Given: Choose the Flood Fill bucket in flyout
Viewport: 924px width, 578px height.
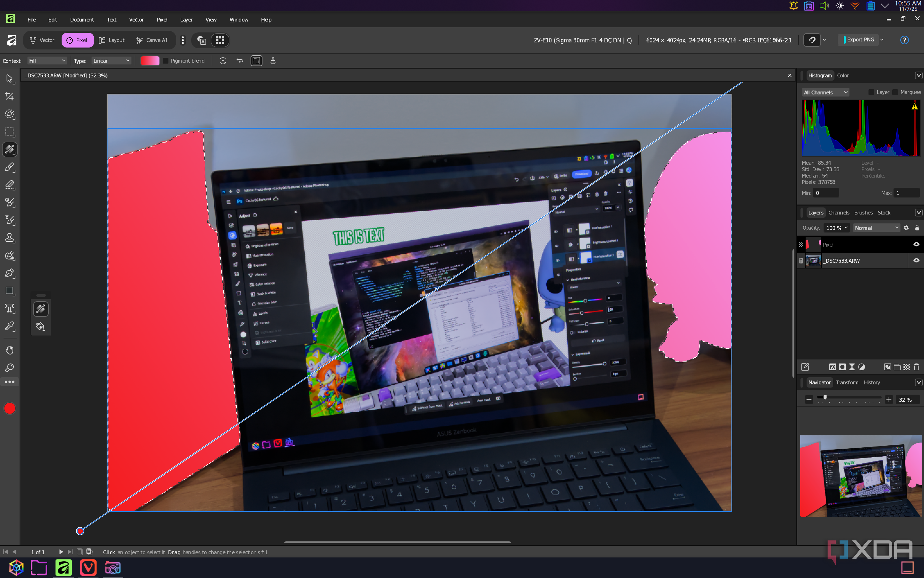Looking at the screenshot, I should coord(40,327).
